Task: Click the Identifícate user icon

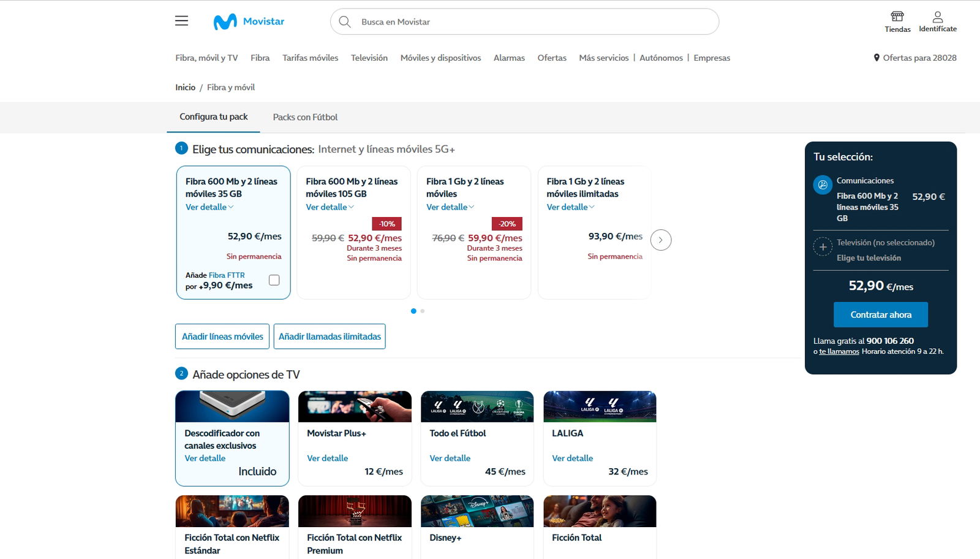Action: 938,17
